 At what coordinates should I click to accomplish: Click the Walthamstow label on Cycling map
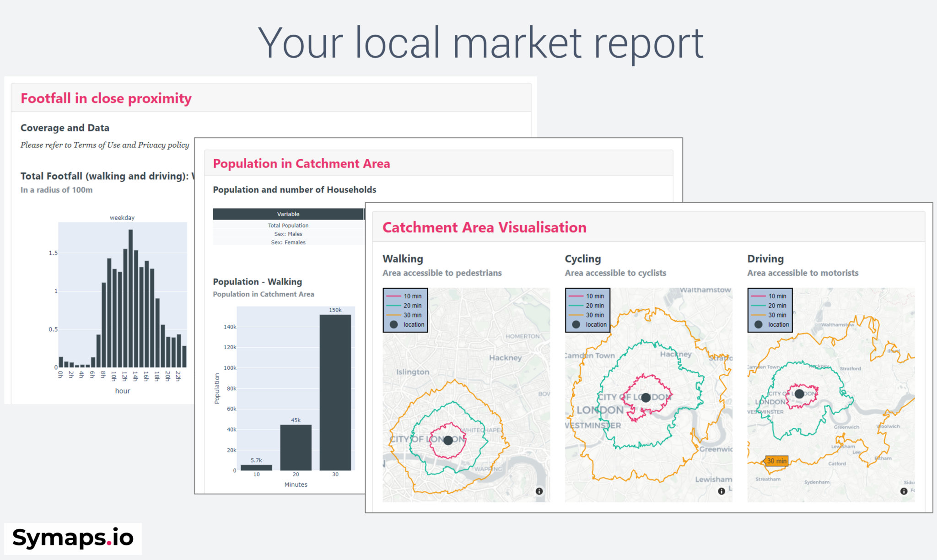(x=705, y=290)
